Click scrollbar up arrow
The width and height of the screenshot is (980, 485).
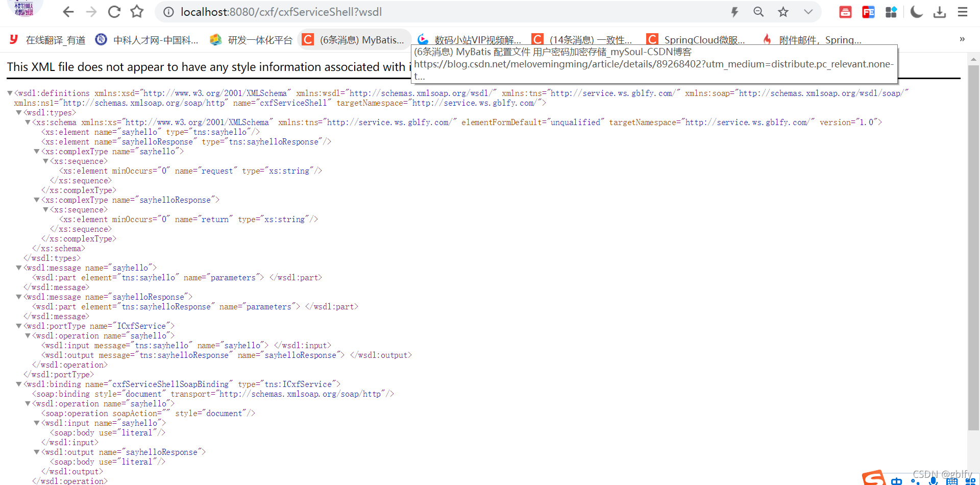coord(973,59)
